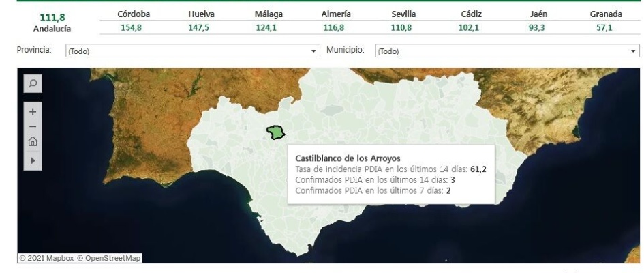The width and height of the screenshot is (644, 273).
Task: Reset map view with home icon
Action: tap(32, 143)
